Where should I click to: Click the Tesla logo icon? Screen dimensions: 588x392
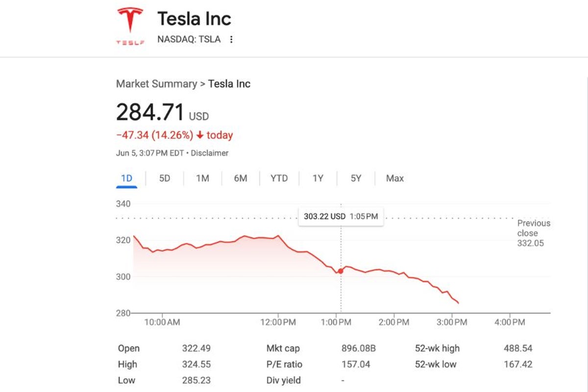click(130, 20)
